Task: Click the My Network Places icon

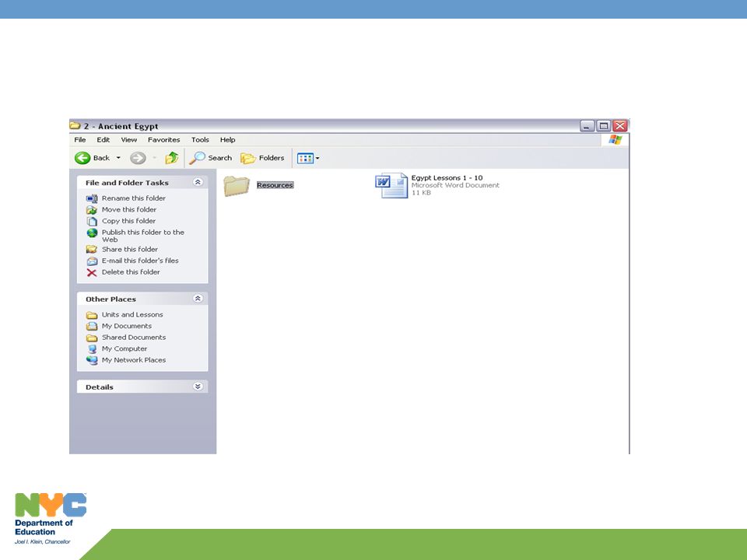Action: coord(92,360)
